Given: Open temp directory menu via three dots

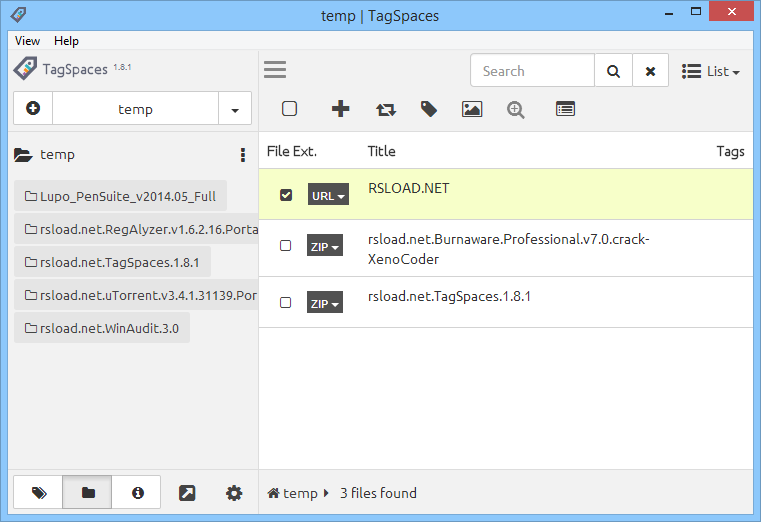Looking at the screenshot, I should (x=243, y=155).
